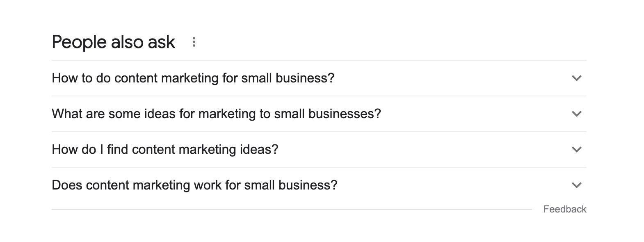Select the question starting with 'How to do'
Image resolution: width=644 pixels, height=242 pixels.
(x=193, y=78)
